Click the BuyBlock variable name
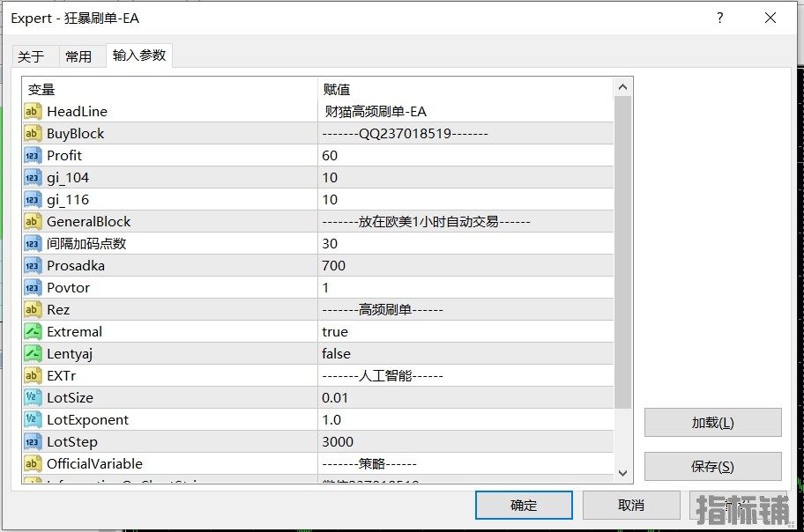 point(76,133)
